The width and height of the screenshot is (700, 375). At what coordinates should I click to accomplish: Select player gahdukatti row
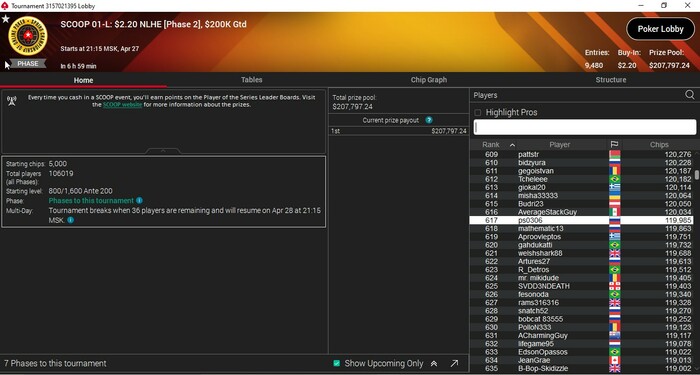581,245
